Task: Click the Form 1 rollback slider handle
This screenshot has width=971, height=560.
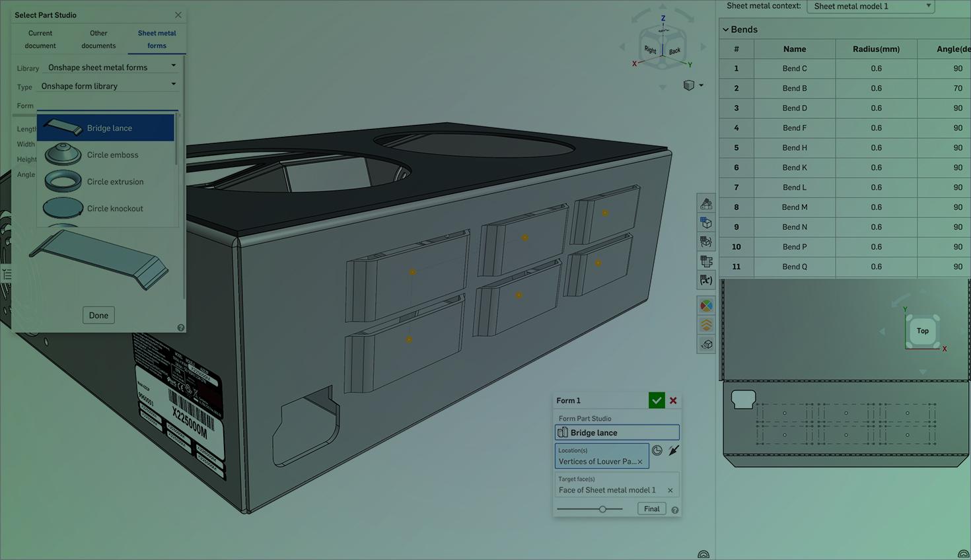Action: [602, 509]
